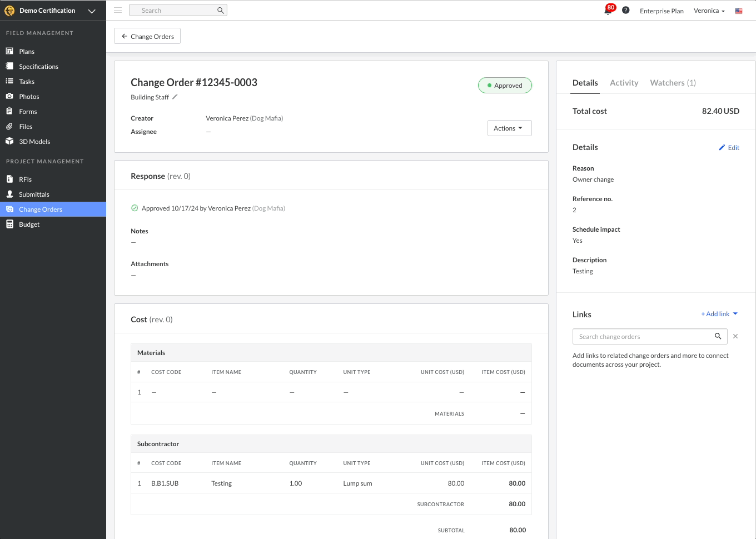The width and height of the screenshot is (756, 539).
Task: Open the Add link dropdown
Action: point(719,314)
